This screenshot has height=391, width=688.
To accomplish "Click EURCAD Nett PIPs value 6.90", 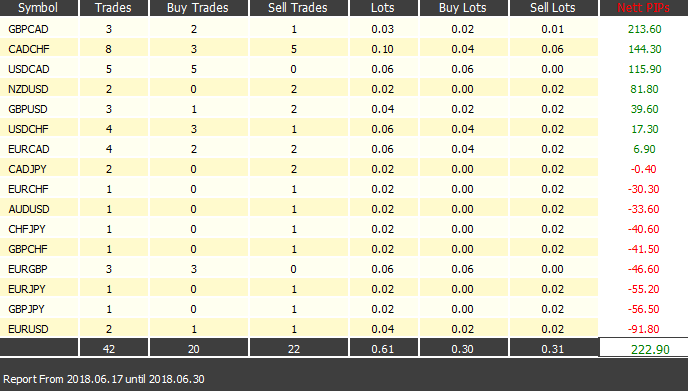I will [645, 149].
